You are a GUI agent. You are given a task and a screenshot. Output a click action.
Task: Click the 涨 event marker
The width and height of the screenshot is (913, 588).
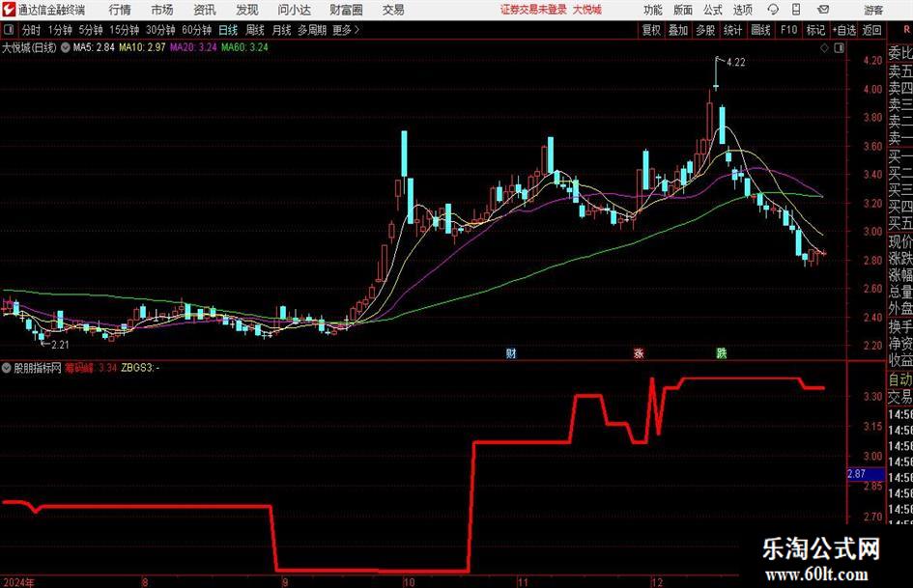point(639,352)
